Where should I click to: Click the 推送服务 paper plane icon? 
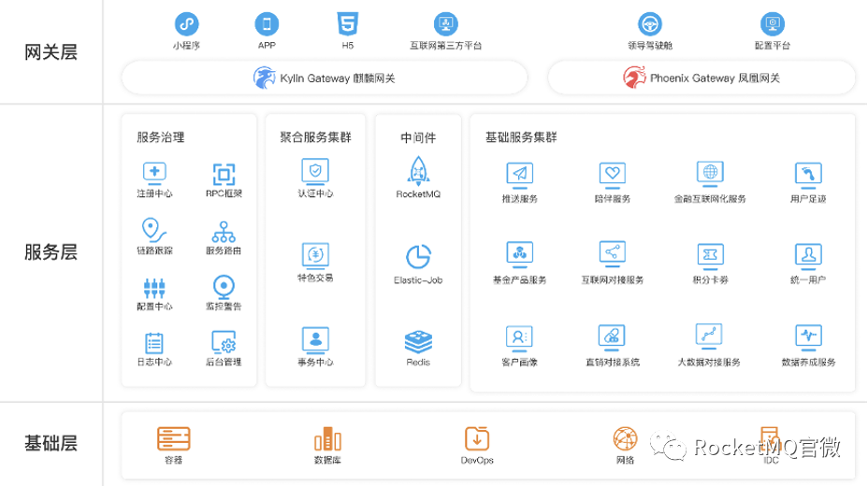point(520,176)
